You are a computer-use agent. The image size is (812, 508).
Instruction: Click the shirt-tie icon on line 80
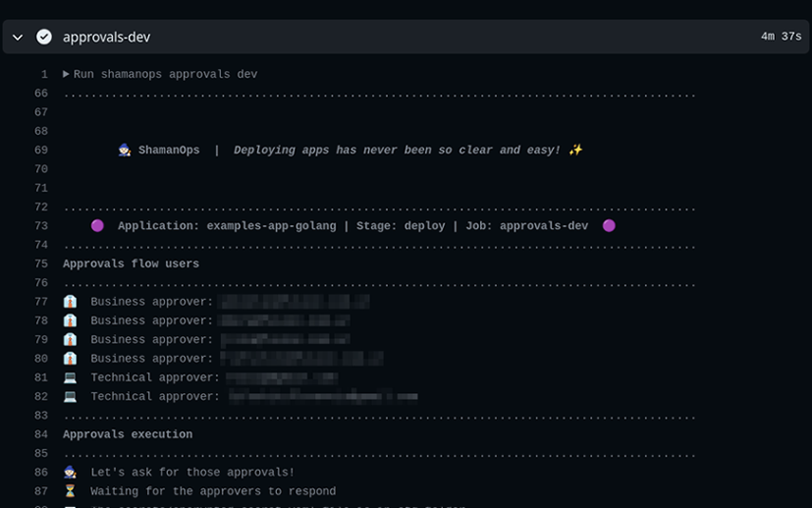70,358
